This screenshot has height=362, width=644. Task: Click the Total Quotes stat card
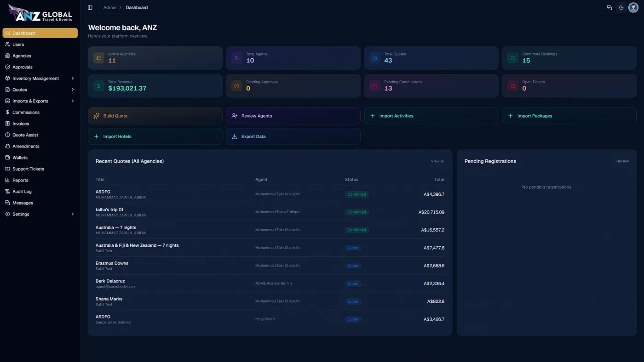431,58
